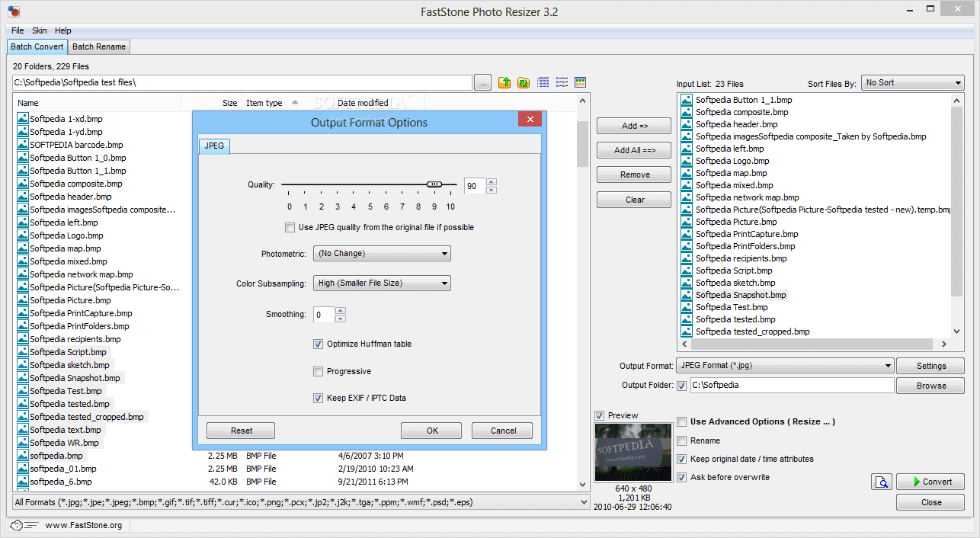Click icon of SOFTPEDIA barcode.bmp in file list
Viewport: 980px width, 538px height.
[23, 145]
